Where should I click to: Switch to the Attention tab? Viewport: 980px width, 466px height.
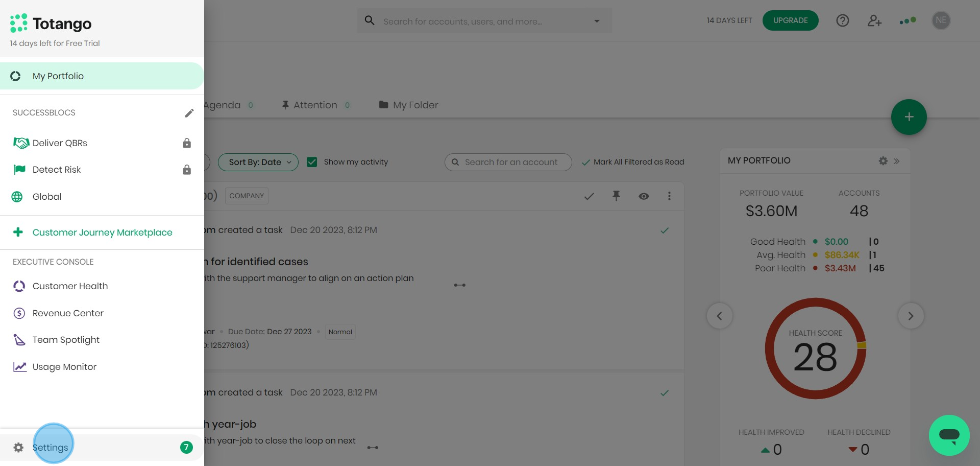pos(316,105)
